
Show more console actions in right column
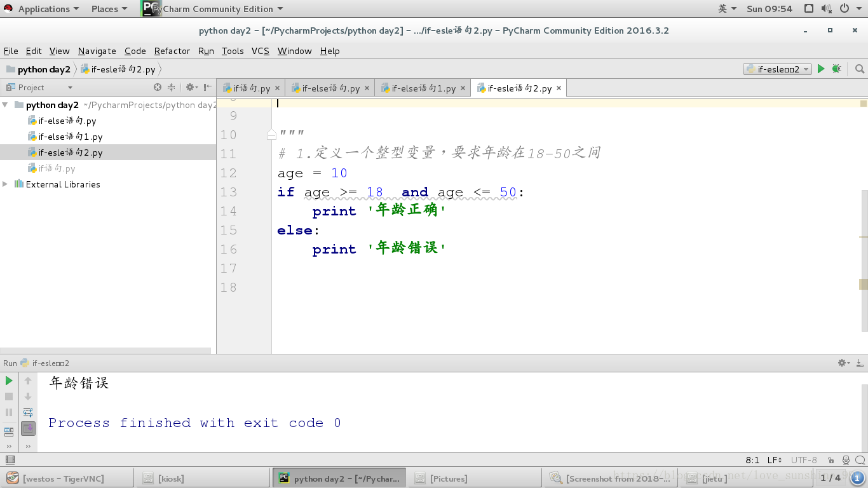click(x=28, y=446)
